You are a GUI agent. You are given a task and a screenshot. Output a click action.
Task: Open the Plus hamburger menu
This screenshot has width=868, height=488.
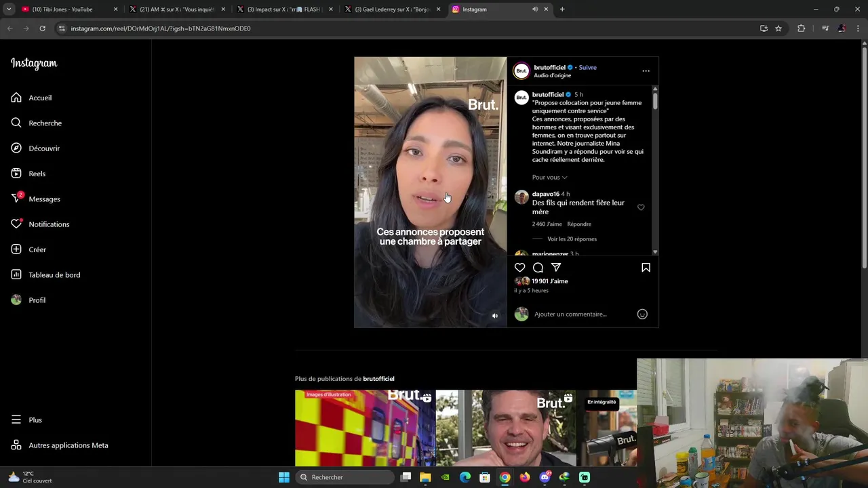(x=26, y=420)
